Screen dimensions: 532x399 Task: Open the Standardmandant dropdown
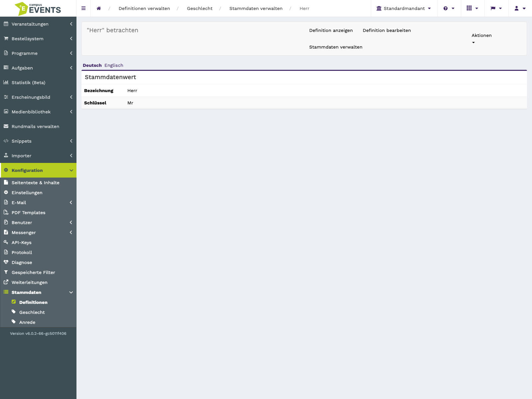point(404,8)
